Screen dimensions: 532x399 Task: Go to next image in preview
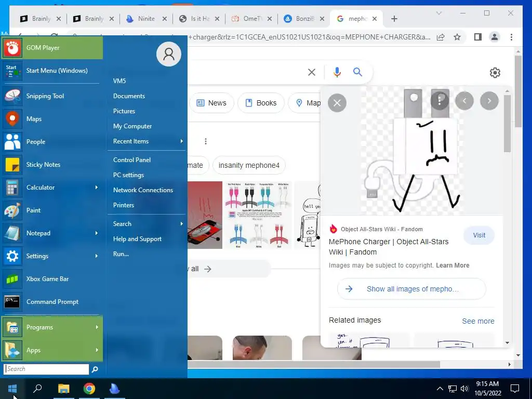(489, 101)
